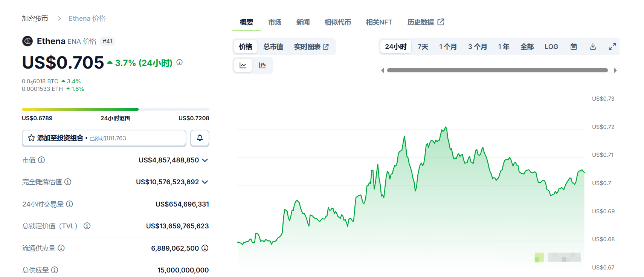Viewport: 644px width, 277px height.
Task: Open 实时图表 external chart
Action: point(311,47)
